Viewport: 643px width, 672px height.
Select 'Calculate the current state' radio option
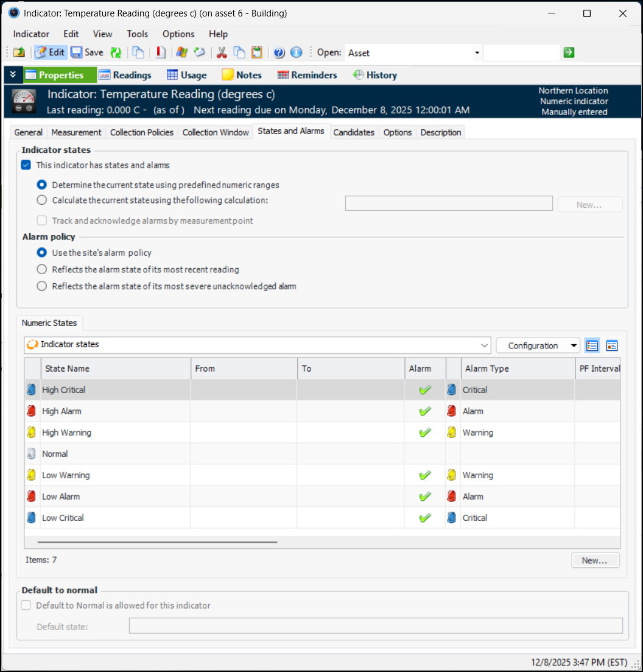click(x=41, y=200)
